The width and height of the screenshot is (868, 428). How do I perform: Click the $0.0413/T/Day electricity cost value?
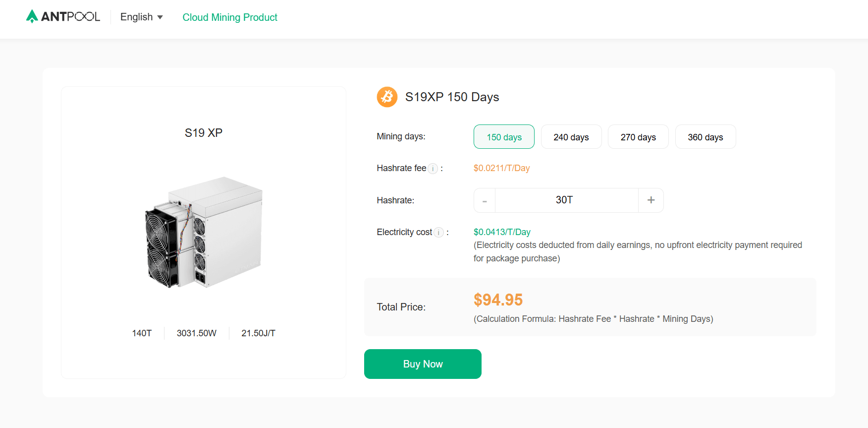click(x=502, y=232)
